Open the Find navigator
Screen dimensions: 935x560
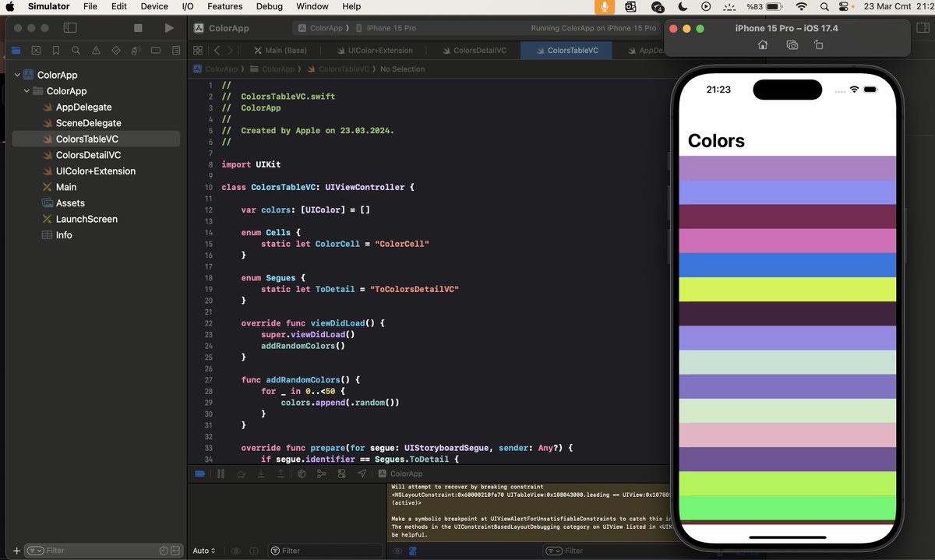75,49
